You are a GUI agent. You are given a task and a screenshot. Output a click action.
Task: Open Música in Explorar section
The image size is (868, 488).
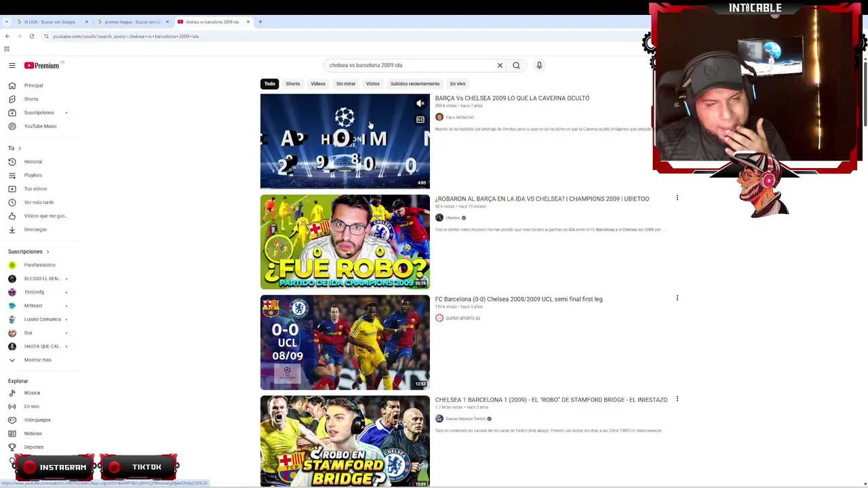click(32, 393)
